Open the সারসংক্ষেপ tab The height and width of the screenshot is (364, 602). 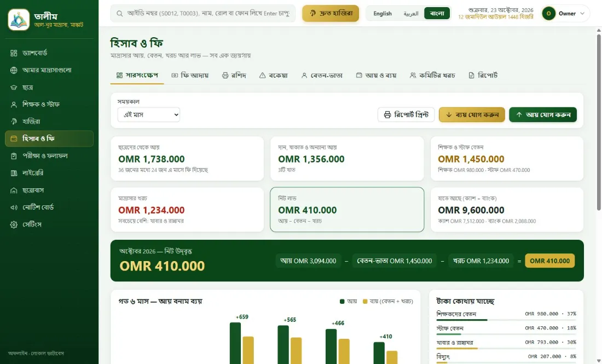tap(137, 75)
